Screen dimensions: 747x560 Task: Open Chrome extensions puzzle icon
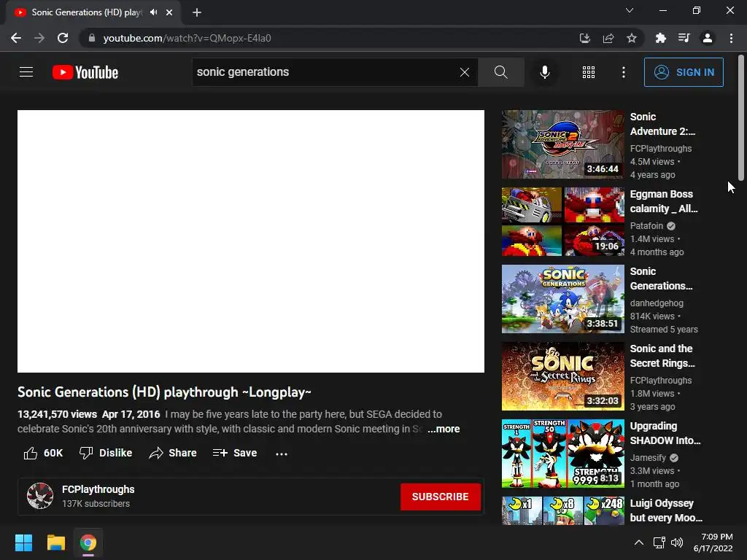(660, 38)
